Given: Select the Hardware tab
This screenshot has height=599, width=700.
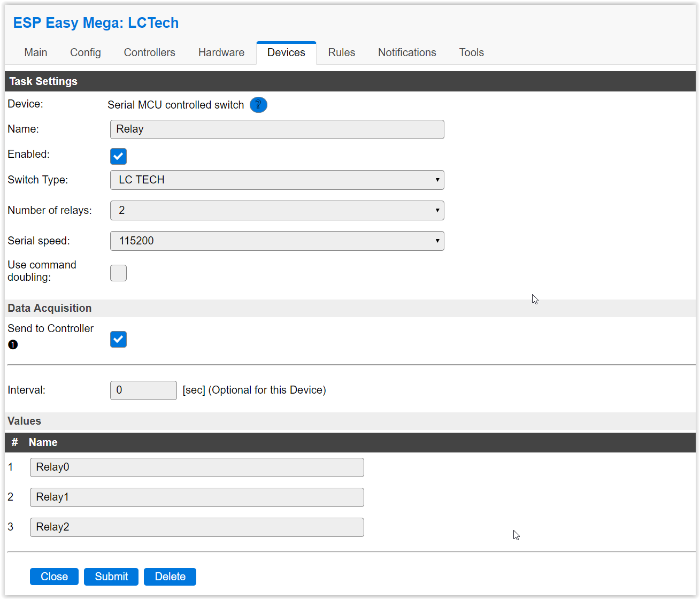Looking at the screenshot, I should [x=221, y=52].
